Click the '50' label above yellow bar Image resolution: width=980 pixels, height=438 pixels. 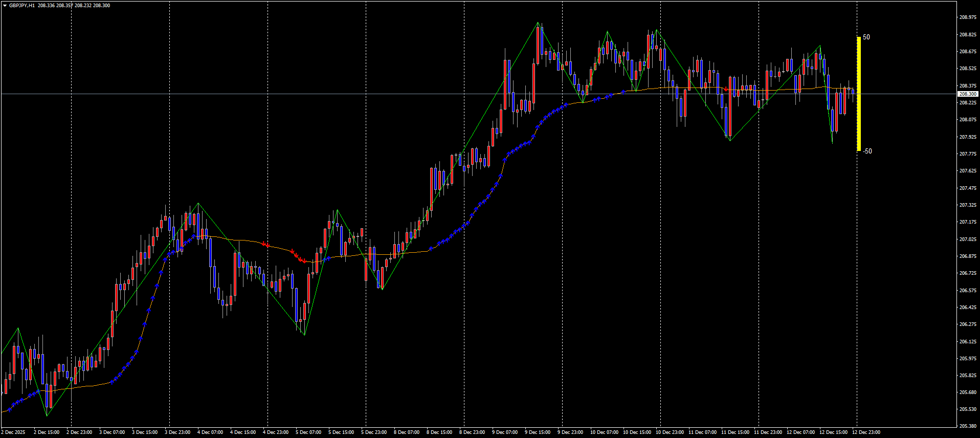click(x=866, y=37)
